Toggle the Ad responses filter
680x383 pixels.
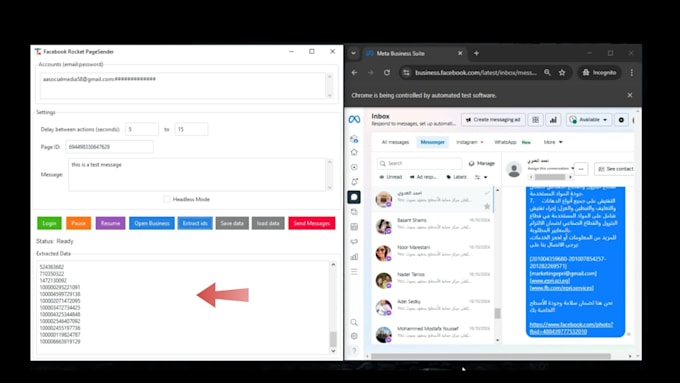click(x=423, y=177)
